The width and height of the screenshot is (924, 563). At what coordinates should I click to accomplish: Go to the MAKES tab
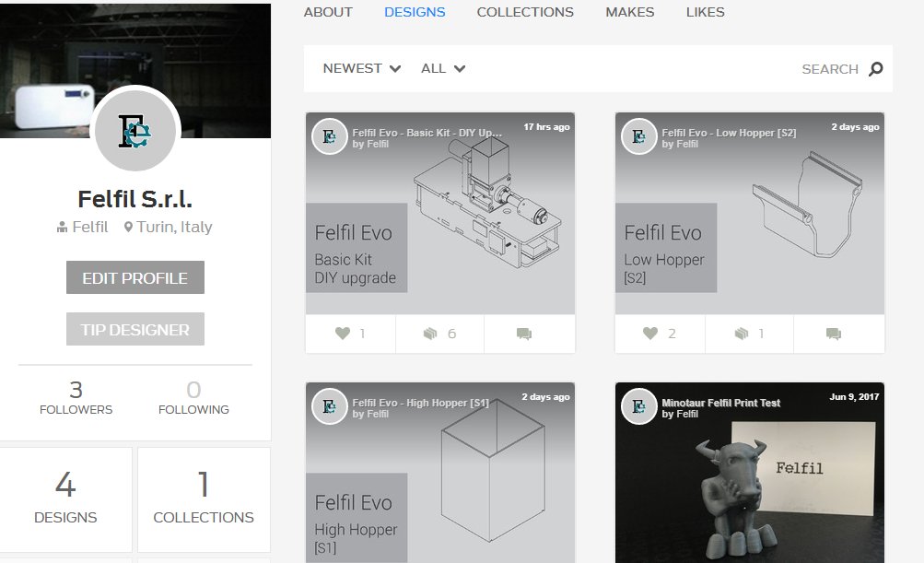click(x=630, y=12)
